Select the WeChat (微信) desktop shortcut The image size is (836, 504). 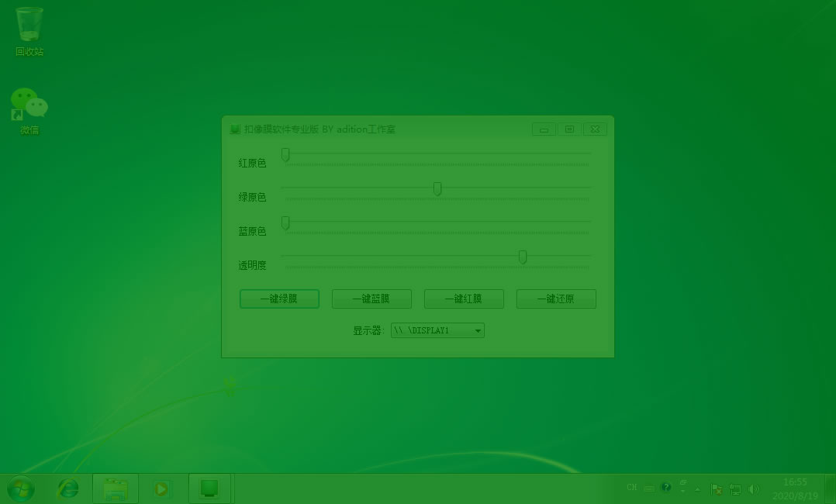point(29,109)
